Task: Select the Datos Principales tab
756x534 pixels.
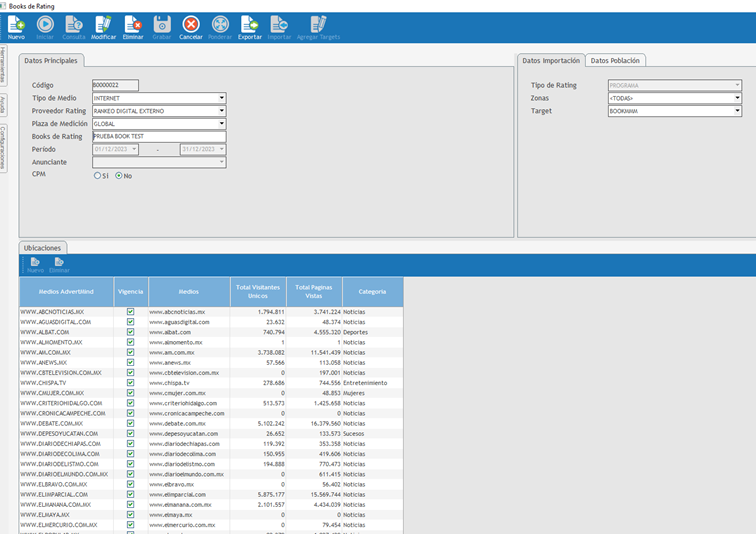Action: (x=51, y=60)
